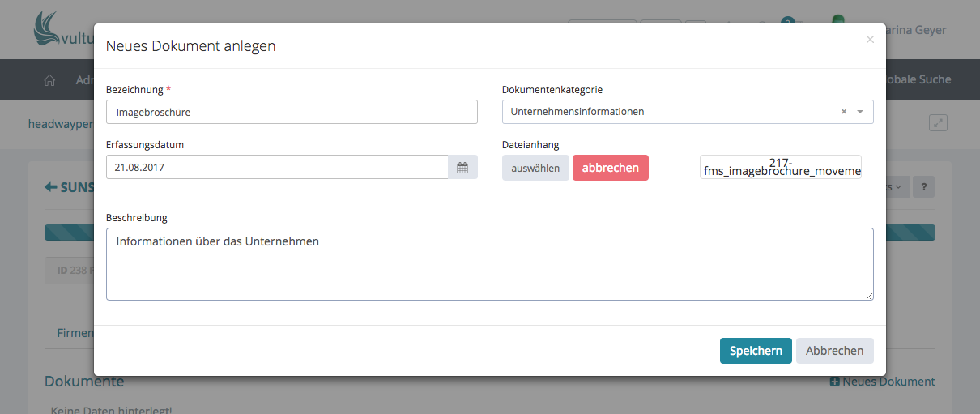This screenshot has height=414, width=980.
Task: Click the plus icon beside Neues Dokument
Action: (834, 382)
